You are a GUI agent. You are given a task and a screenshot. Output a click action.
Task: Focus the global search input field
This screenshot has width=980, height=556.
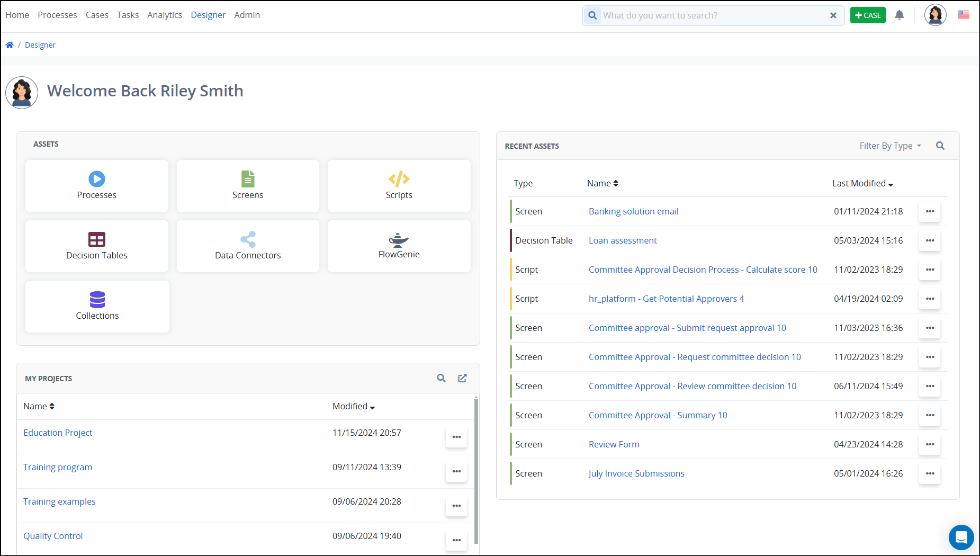(714, 15)
